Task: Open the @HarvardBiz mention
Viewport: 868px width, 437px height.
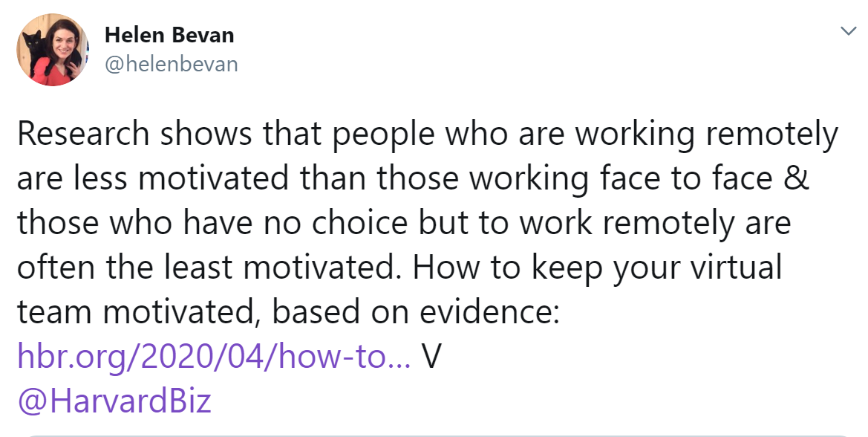Action: pos(114,401)
